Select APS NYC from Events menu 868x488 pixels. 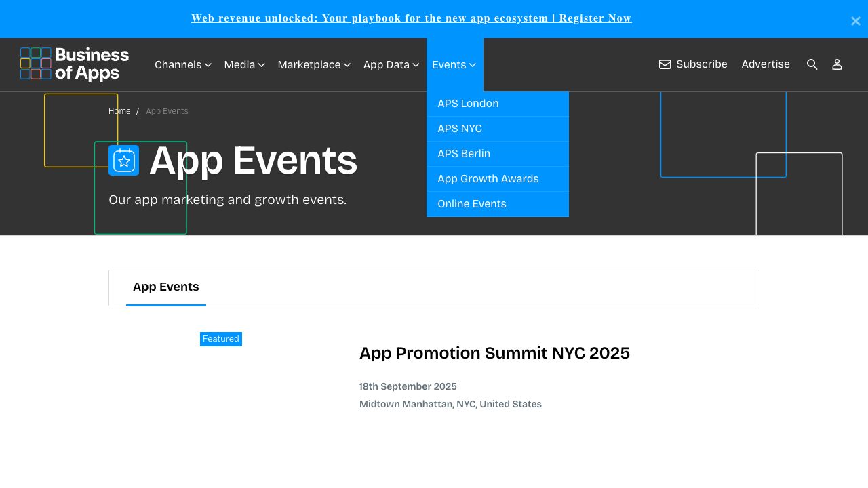point(460,129)
